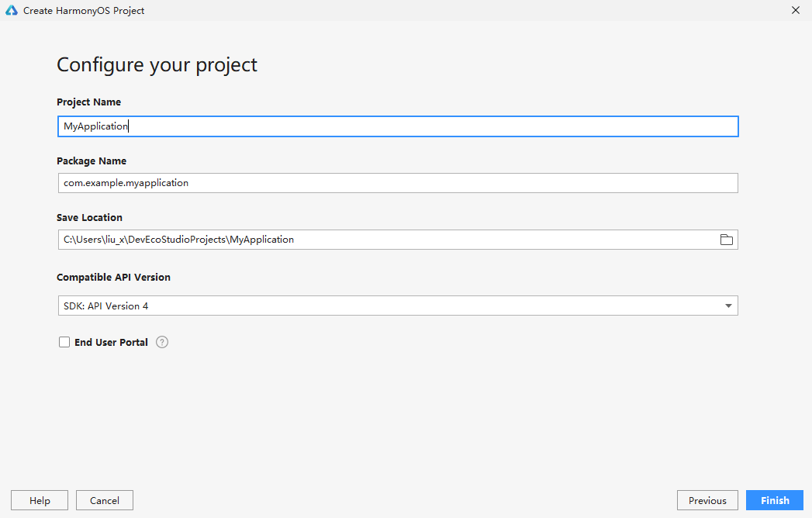Click the question mark help icon

tap(162, 342)
